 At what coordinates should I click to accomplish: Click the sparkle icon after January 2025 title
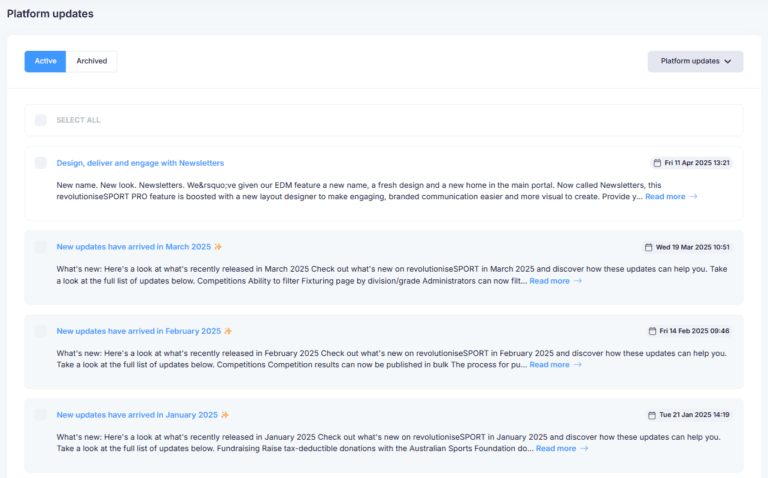pos(225,415)
